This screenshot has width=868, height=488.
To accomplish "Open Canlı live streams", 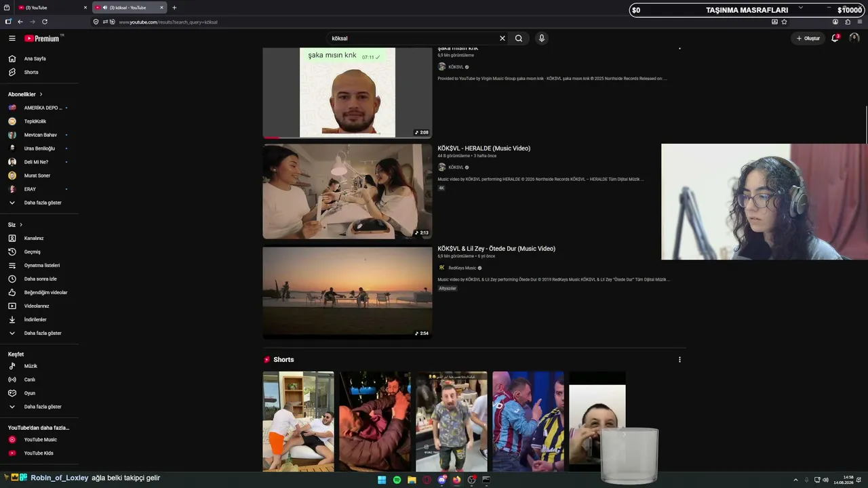I will coord(39,380).
